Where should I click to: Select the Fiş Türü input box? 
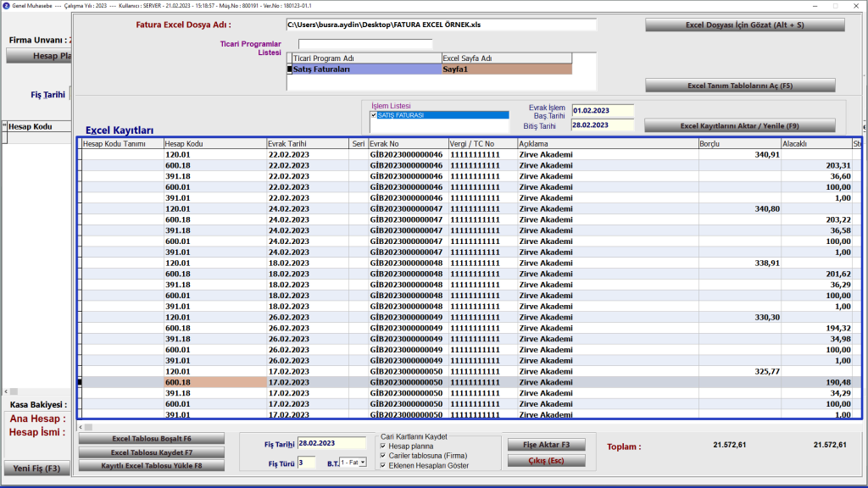(x=306, y=463)
